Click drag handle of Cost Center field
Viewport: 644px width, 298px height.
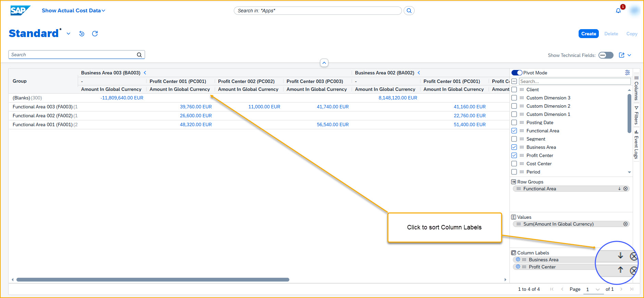522,164
